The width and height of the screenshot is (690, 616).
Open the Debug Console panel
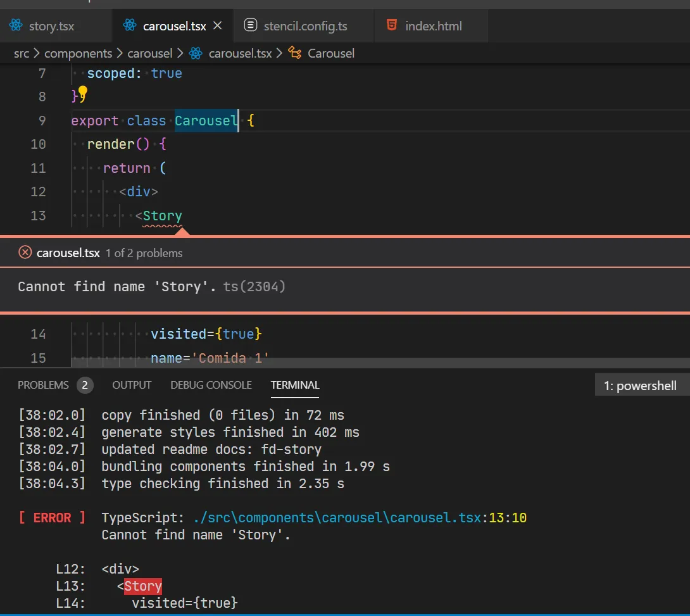[x=211, y=385]
